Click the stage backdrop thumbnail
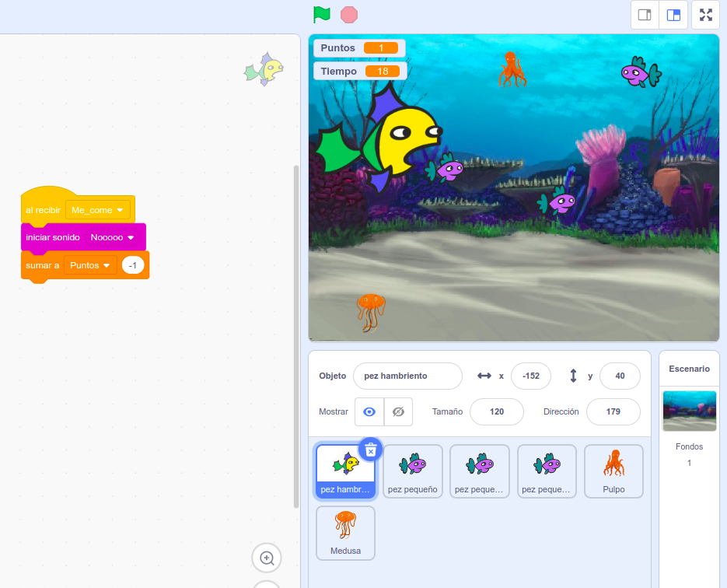This screenshot has width=727, height=588. click(689, 411)
